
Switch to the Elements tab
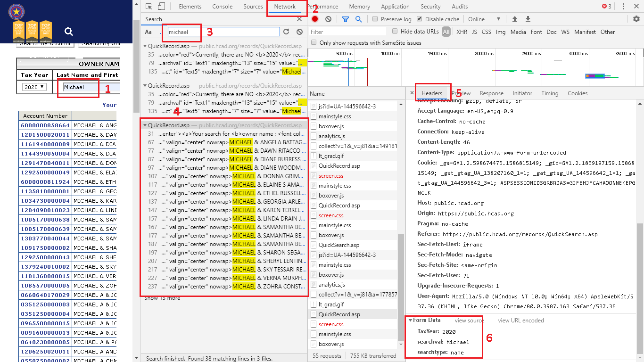pos(190,7)
